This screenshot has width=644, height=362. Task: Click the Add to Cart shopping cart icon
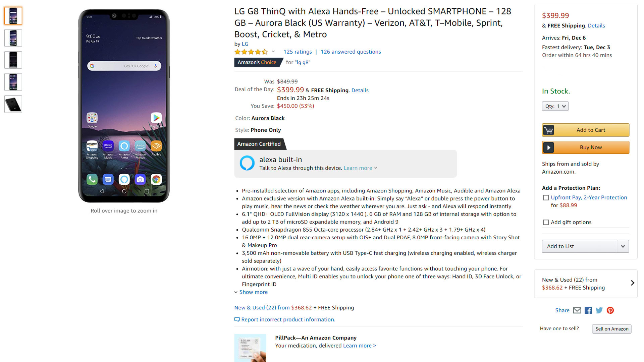tap(548, 130)
